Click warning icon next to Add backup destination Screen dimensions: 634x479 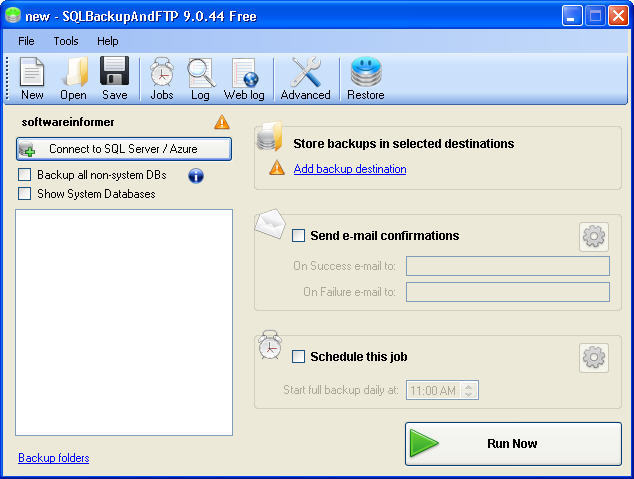[277, 168]
